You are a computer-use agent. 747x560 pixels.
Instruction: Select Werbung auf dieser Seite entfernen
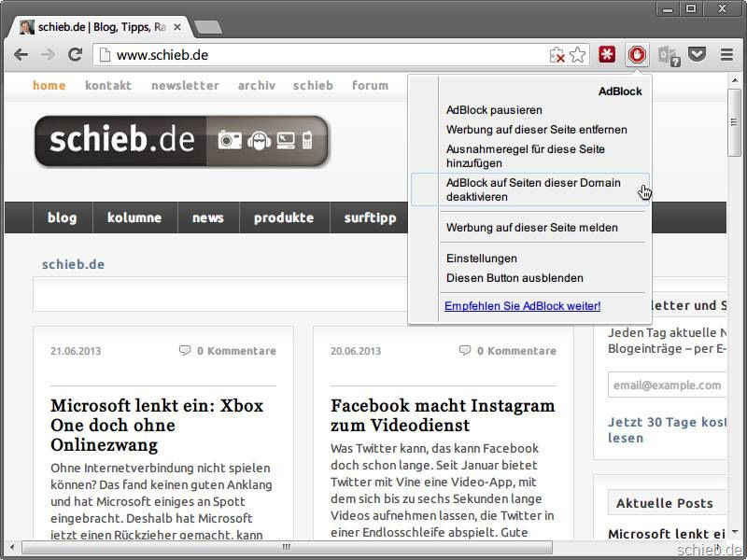click(536, 130)
